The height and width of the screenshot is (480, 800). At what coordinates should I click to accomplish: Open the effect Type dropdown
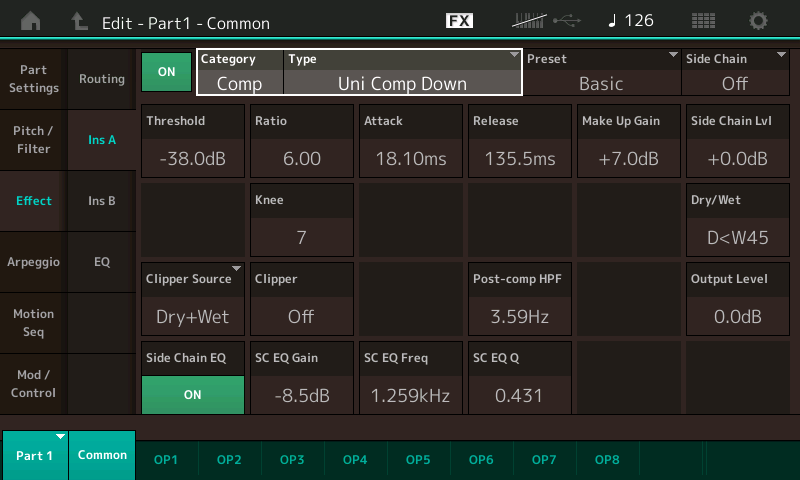pos(402,72)
